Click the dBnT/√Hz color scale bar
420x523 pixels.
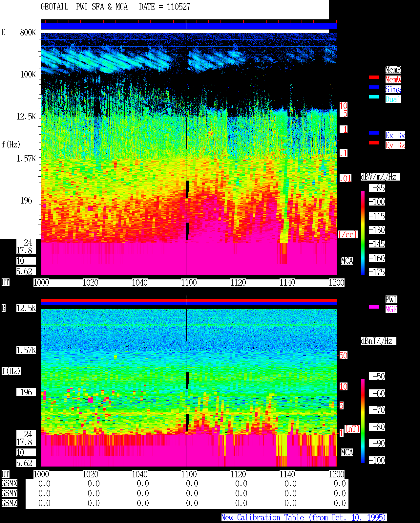click(363, 421)
